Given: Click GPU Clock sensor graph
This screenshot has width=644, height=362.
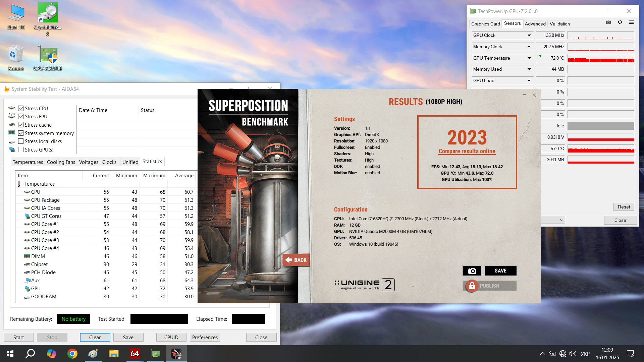Looking at the screenshot, I should (601, 35).
